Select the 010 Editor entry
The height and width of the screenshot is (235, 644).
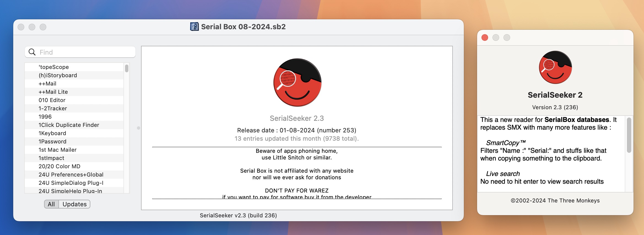[74, 100]
